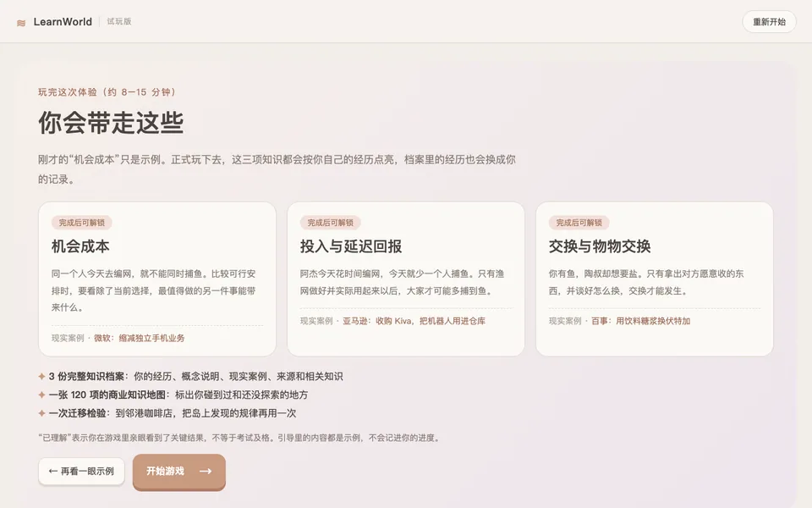The height and width of the screenshot is (508, 812).
Task: Click star icon beside 3 份完整知识档案
Action: (42, 376)
